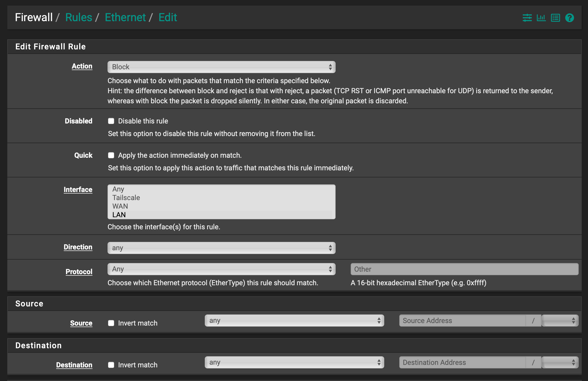Enable Invert match under Source

click(111, 323)
